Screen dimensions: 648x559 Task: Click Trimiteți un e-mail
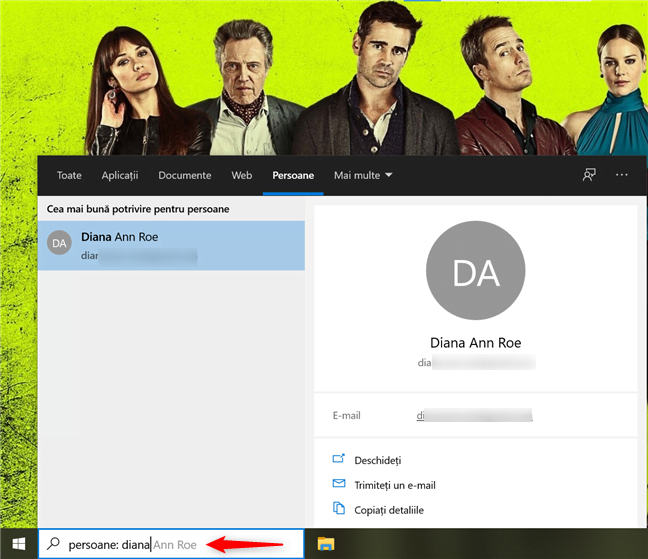pos(395,485)
